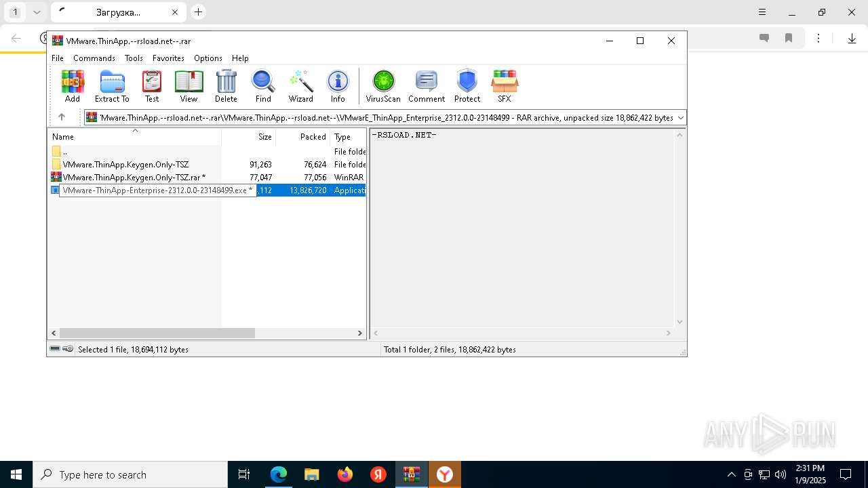Sort file list by Type column
The image size is (868, 488).
(x=348, y=137)
